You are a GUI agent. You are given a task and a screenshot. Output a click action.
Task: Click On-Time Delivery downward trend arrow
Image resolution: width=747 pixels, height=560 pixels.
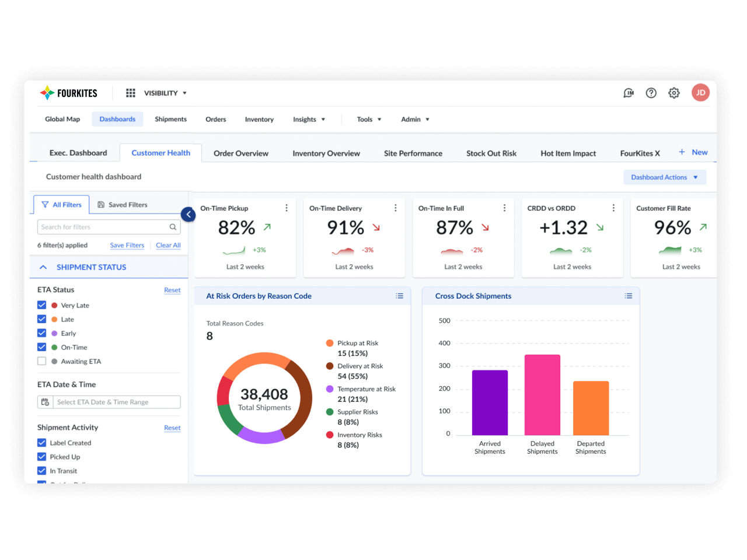tap(376, 228)
